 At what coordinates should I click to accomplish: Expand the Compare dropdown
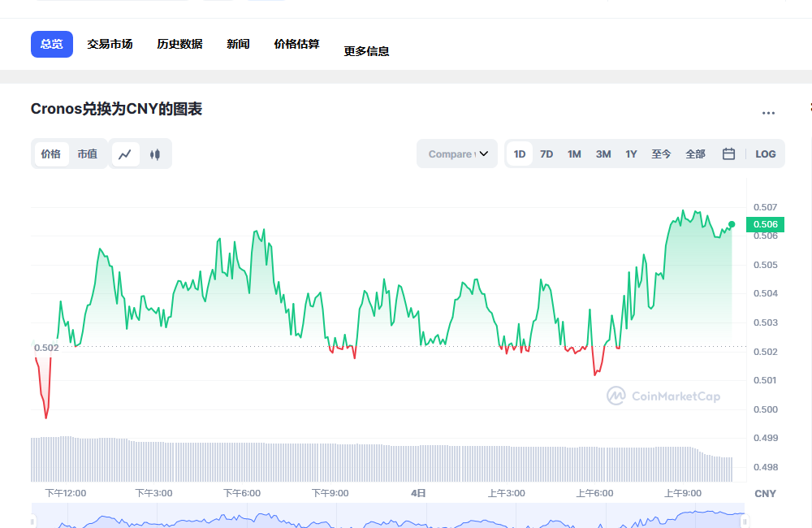456,154
